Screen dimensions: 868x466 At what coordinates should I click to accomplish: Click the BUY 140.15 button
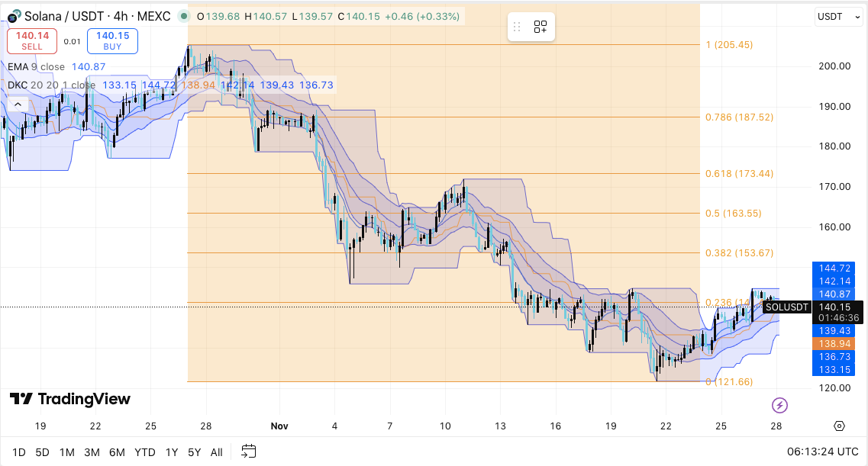[112, 40]
